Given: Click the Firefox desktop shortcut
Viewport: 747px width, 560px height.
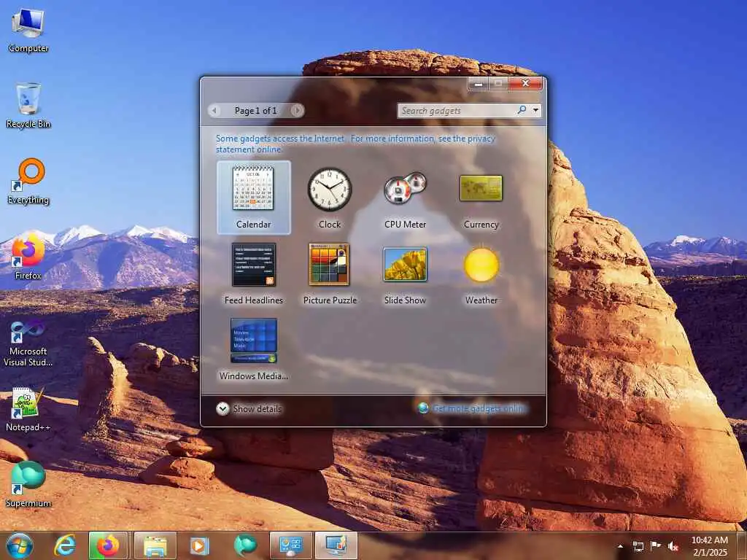Looking at the screenshot, I should click(28, 257).
